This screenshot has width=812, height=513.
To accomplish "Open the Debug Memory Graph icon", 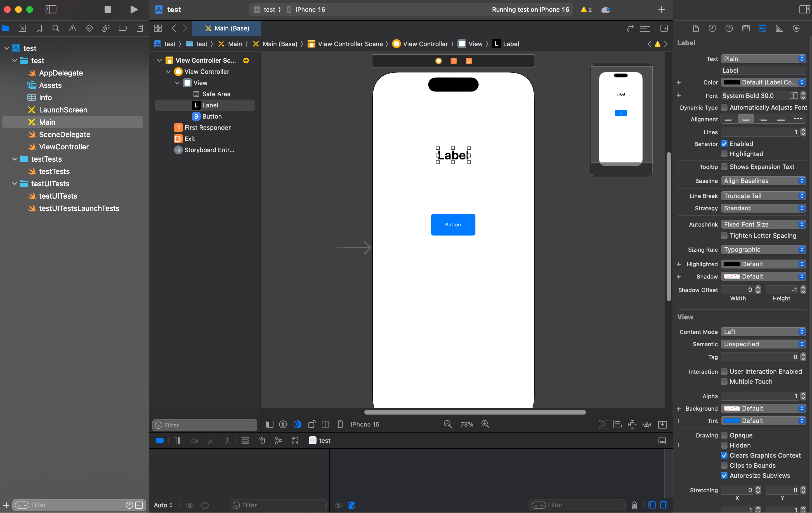I will (278, 441).
